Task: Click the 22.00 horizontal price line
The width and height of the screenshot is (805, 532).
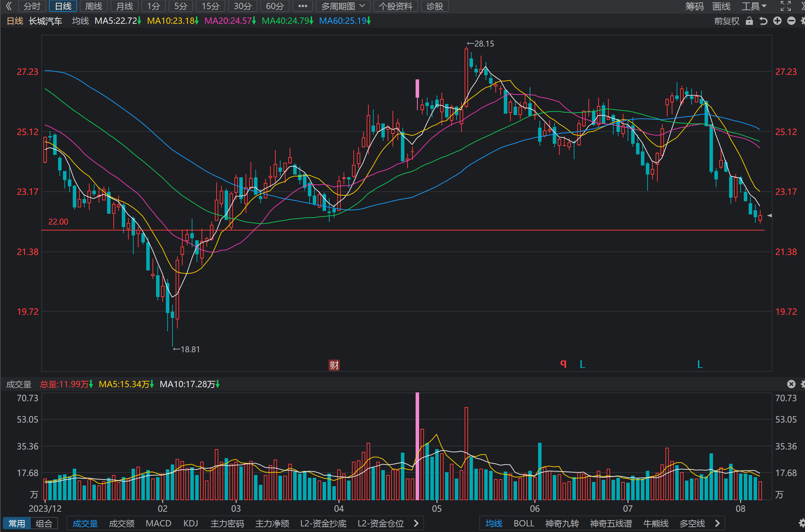Action: pos(403,230)
